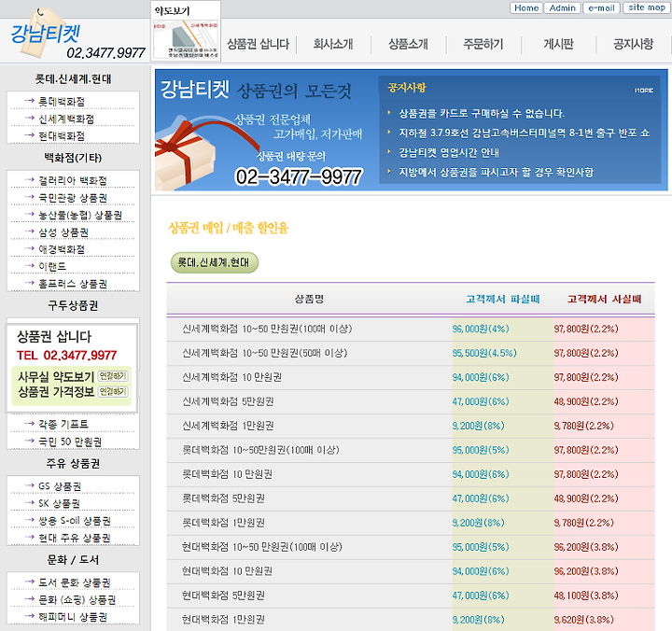Select row 신세계백화점 5만원권

click(x=411, y=401)
